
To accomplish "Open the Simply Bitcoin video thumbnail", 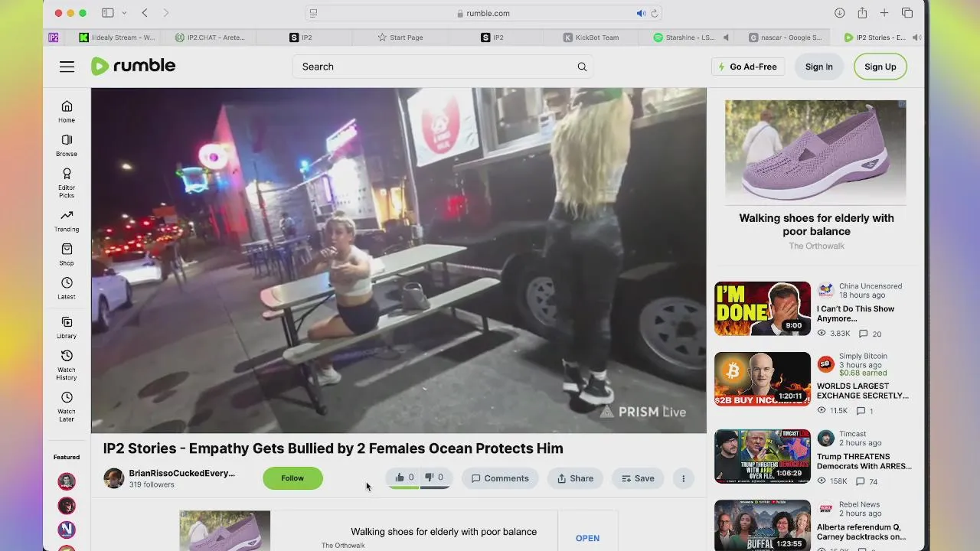I will point(763,379).
